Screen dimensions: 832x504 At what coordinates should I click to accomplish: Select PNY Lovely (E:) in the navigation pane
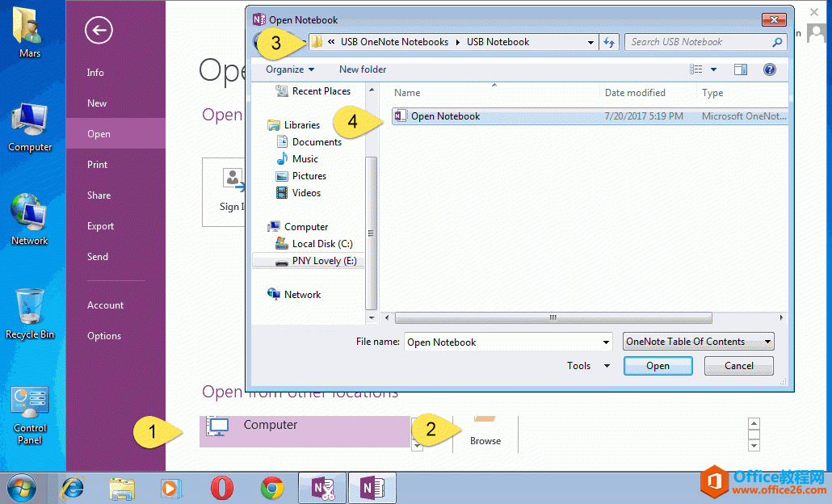click(323, 260)
